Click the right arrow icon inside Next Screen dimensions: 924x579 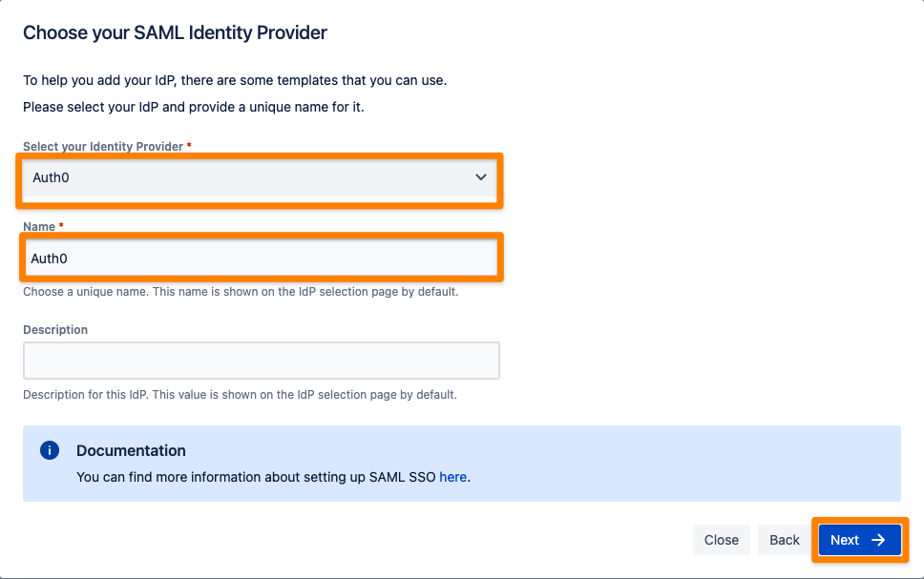coord(878,540)
